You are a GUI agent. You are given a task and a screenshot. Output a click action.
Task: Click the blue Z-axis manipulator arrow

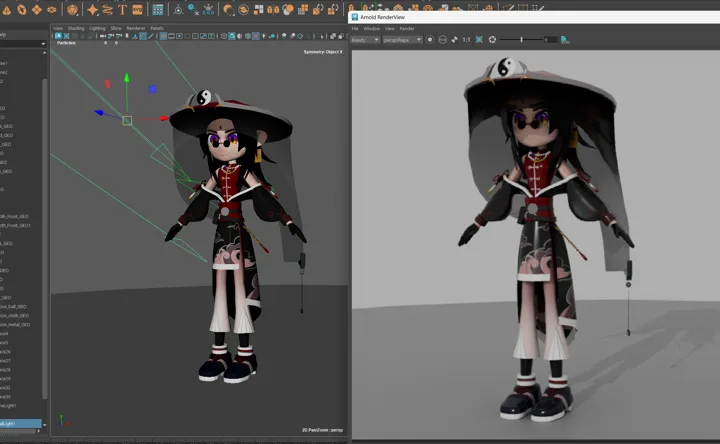(99, 112)
